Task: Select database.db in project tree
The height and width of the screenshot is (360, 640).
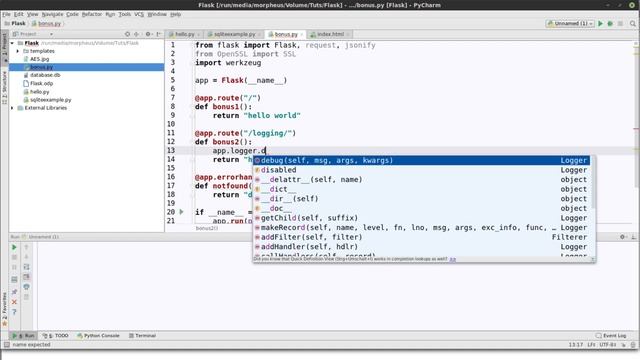Action: 45,76
